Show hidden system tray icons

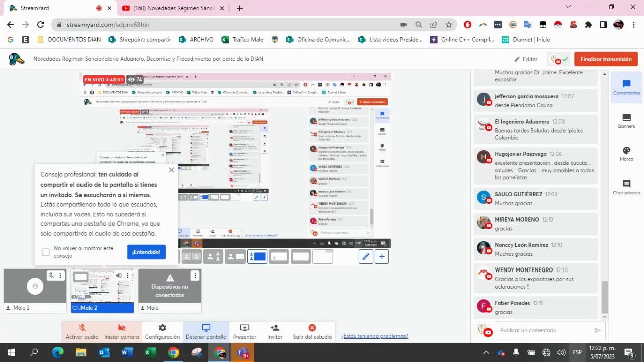486,352
